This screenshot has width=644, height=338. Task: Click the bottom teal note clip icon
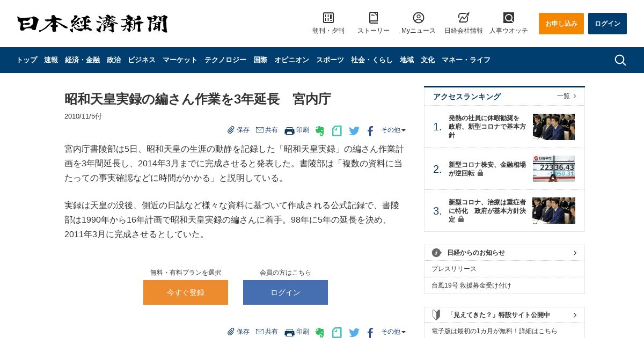tap(336, 332)
